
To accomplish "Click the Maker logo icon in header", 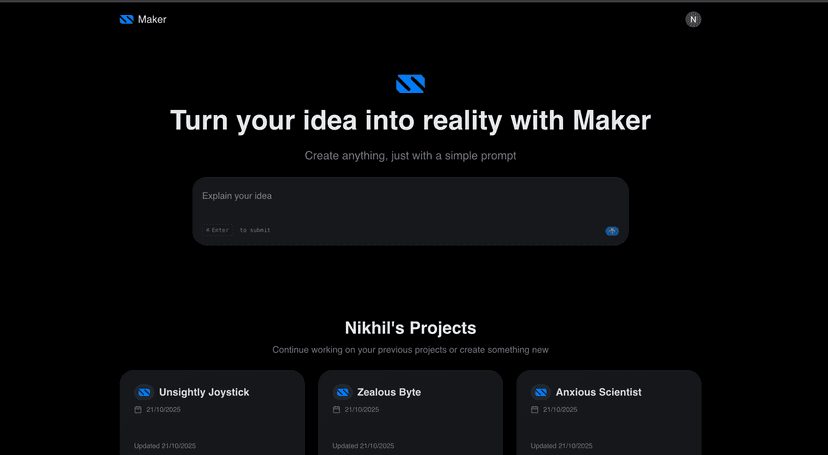I will pyautogui.click(x=126, y=19).
